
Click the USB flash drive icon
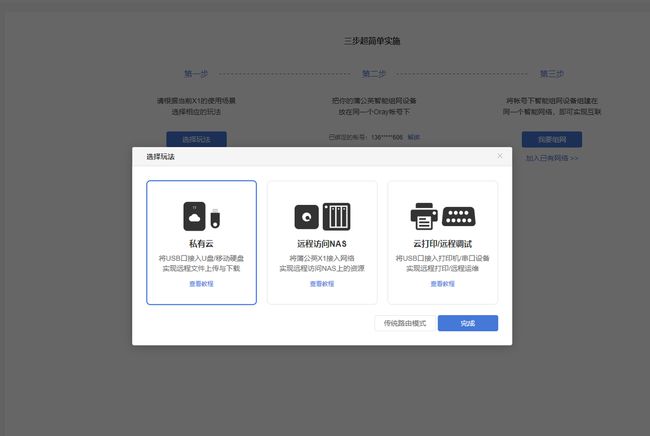(x=215, y=218)
